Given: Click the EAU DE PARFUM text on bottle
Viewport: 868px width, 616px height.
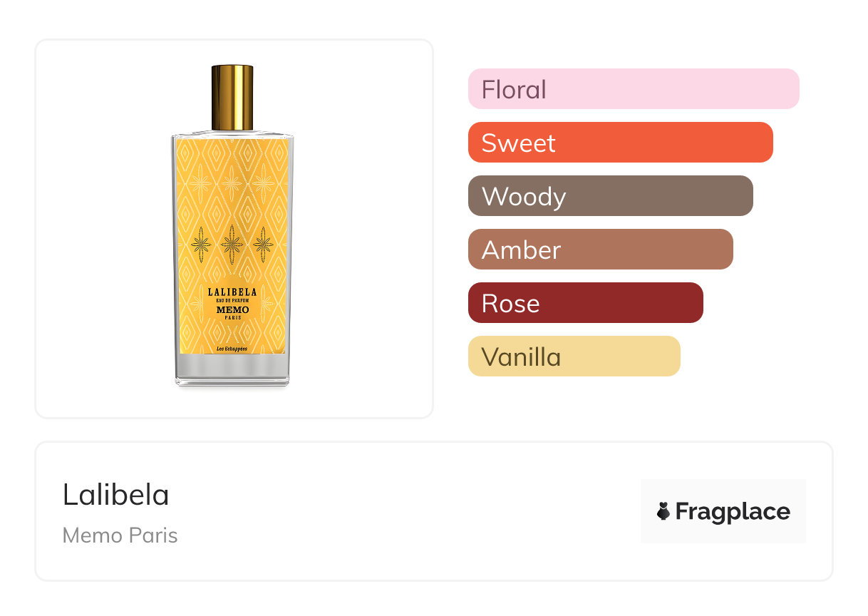Looking at the screenshot, I should pos(232,301).
